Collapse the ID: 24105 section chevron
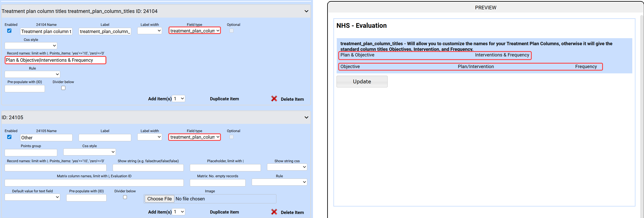The width and height of the screenshot is (644, 218). click(306, 117)
